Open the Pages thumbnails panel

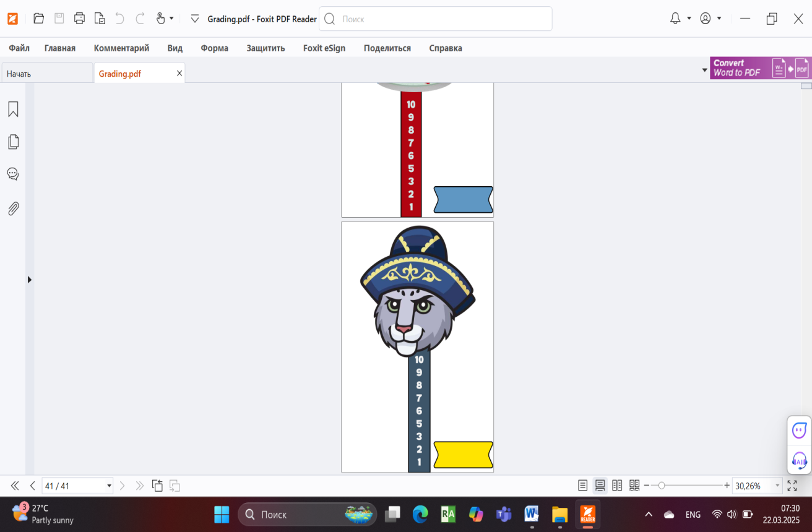13,142
